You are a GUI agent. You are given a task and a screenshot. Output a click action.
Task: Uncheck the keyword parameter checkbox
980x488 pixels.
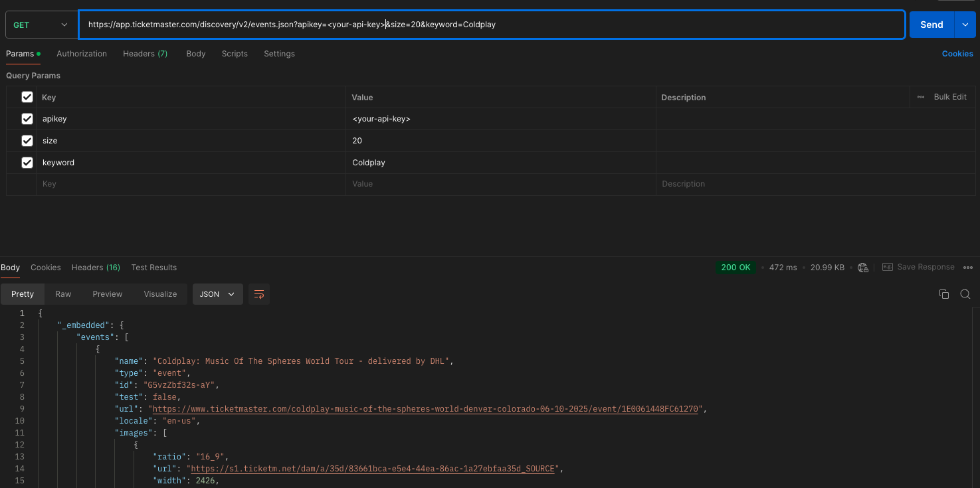27,163
